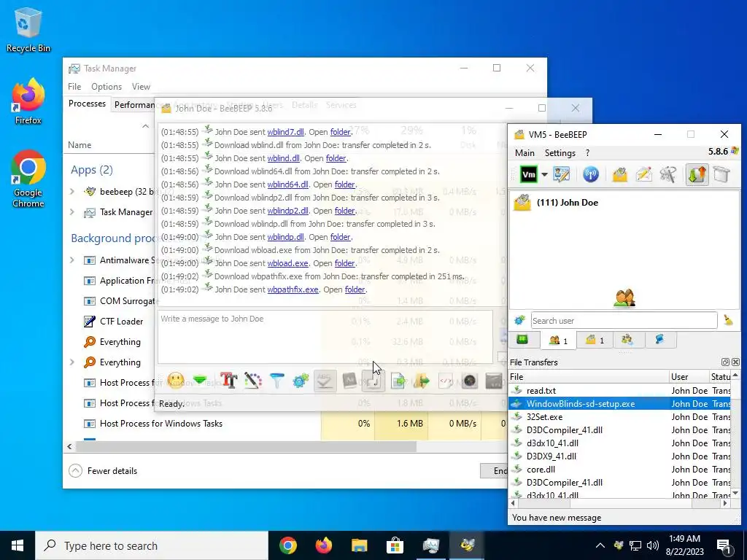747x560 pixels.
Task: Switch to the blue scroll tab
Action: 659,340
